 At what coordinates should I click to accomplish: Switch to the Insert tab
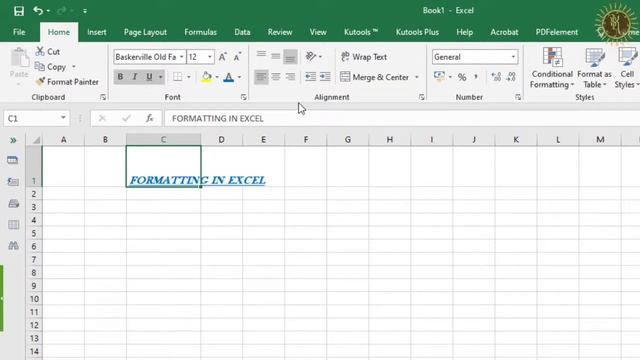97,32
